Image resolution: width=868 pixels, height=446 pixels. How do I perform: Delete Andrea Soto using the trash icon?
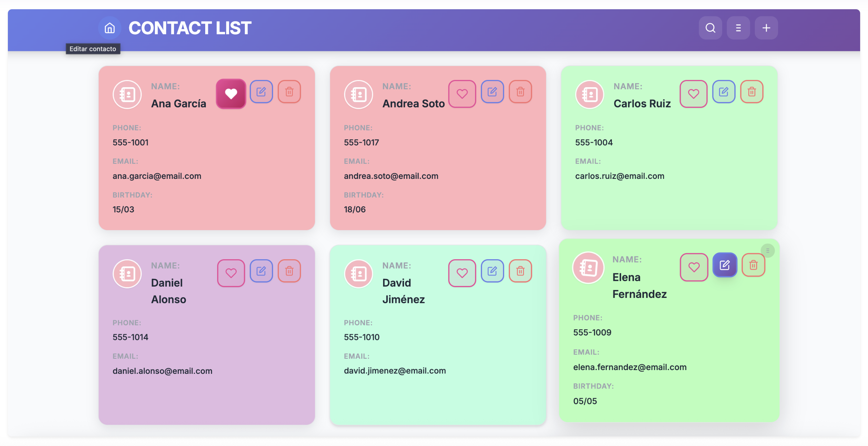pyautogui.click(x=520, y=91)
